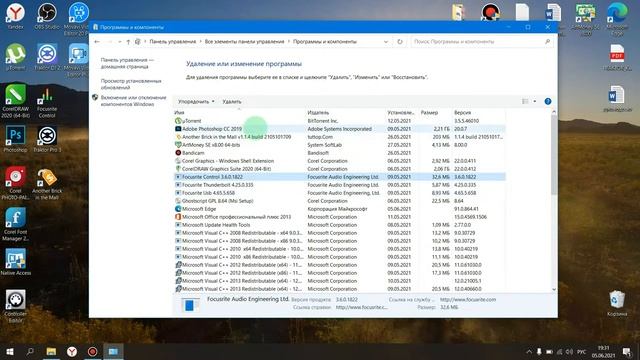
Task: Select Focusrite Usb 4.65.5.658 entry
Action: [x=339, y=193]
